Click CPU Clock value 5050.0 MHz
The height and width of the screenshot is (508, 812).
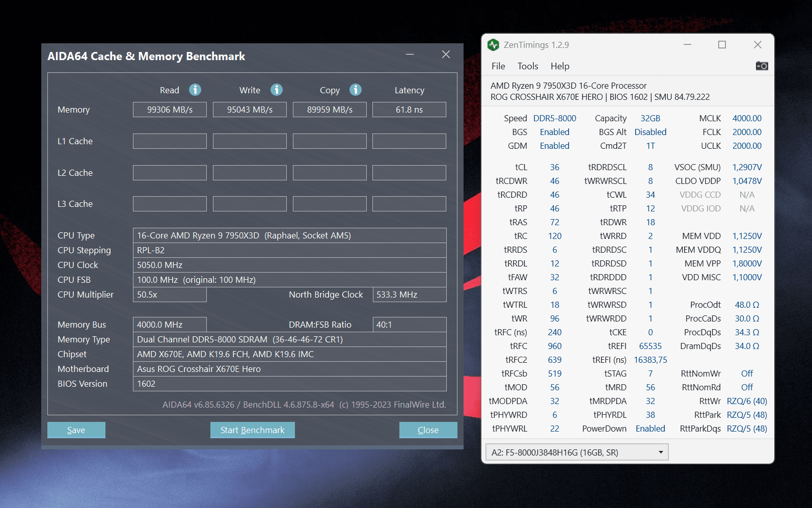pyautogui.click(x=289, y=265)
